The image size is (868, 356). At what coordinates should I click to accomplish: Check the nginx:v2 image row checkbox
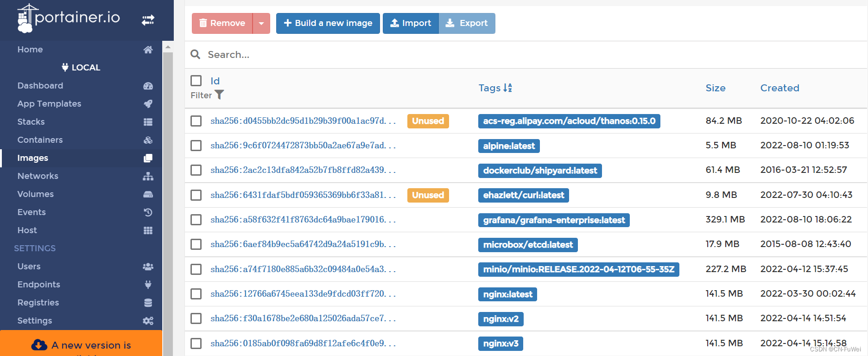pyautogui.click(x=196, y=318)
